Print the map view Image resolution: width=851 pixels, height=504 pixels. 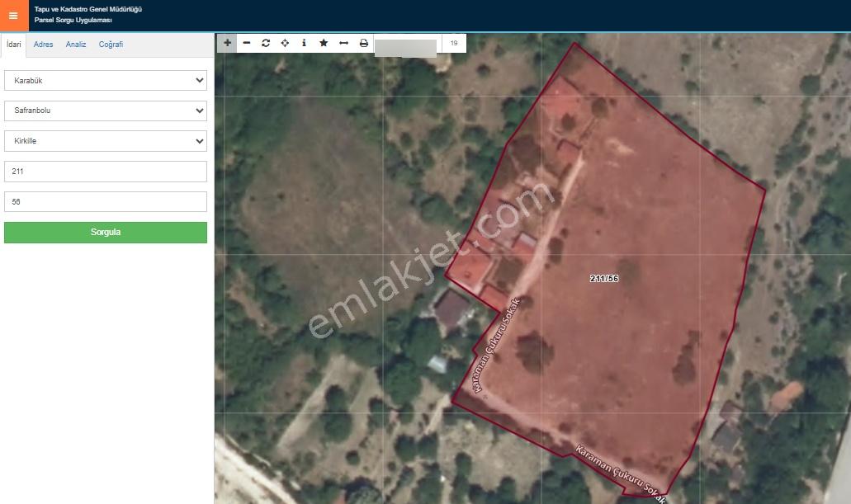tap(364, 43)
